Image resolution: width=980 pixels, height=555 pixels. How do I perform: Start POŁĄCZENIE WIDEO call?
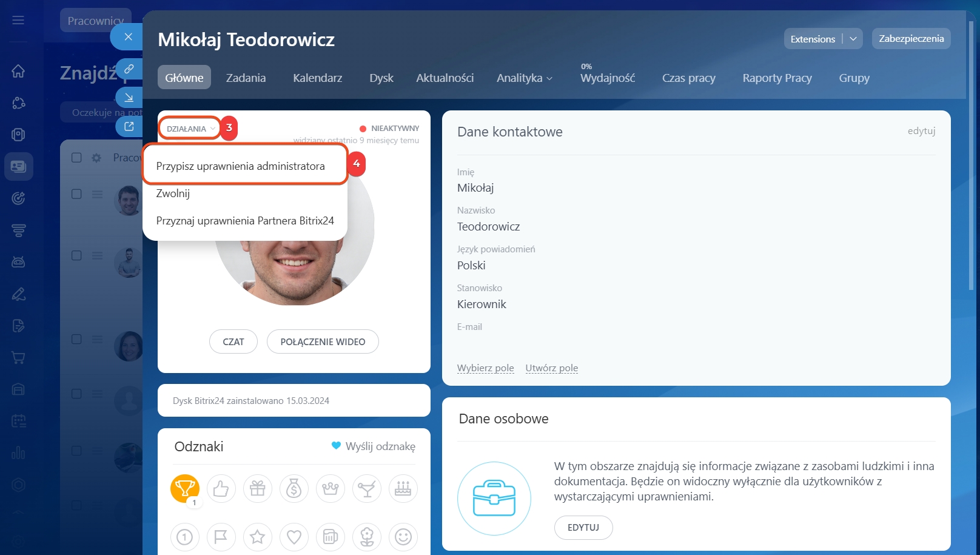click(323, 341)
